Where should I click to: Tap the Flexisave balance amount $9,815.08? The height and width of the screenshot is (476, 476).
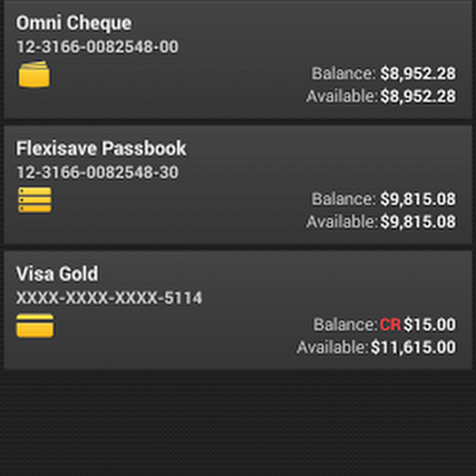[418, 199]
